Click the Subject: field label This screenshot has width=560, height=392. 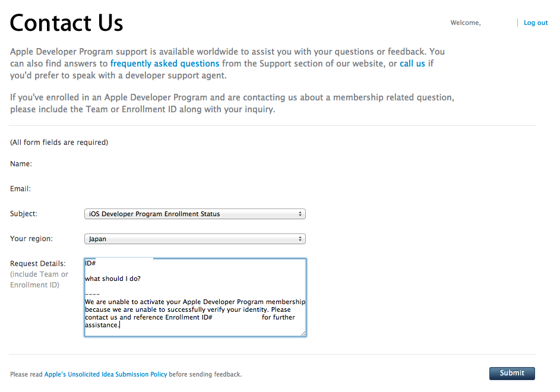[x=24, y=214]
